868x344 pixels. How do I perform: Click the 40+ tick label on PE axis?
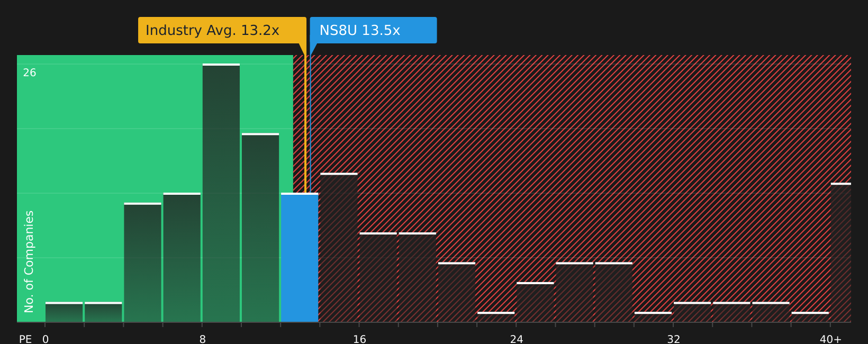[x=830, y=339]
